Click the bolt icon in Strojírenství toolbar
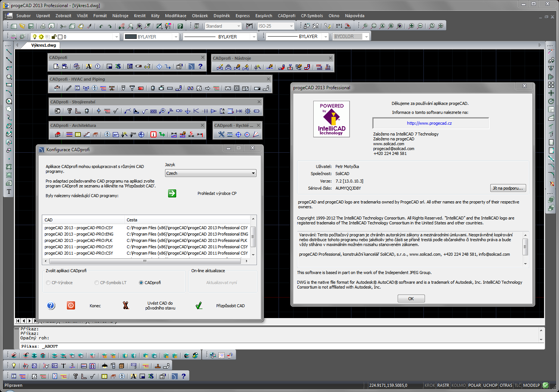The width and height of the screenshot is (559, 392). coord(69,111)
